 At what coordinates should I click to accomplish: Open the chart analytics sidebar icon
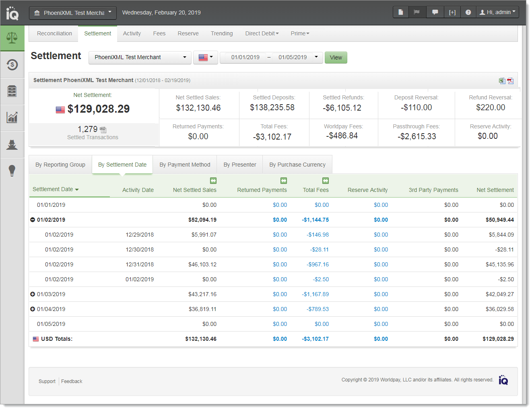(x=12, y=118)
